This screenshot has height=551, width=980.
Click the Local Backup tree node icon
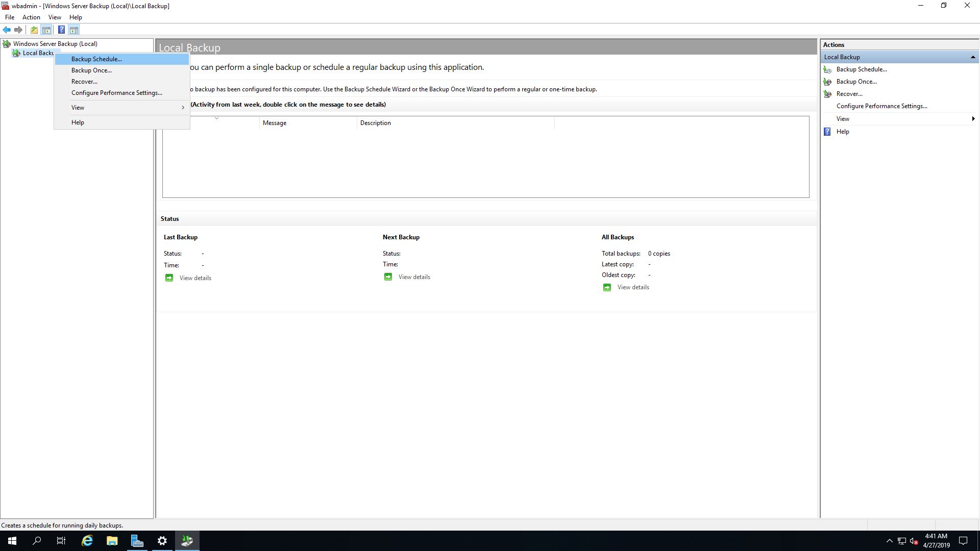[16, 53]
